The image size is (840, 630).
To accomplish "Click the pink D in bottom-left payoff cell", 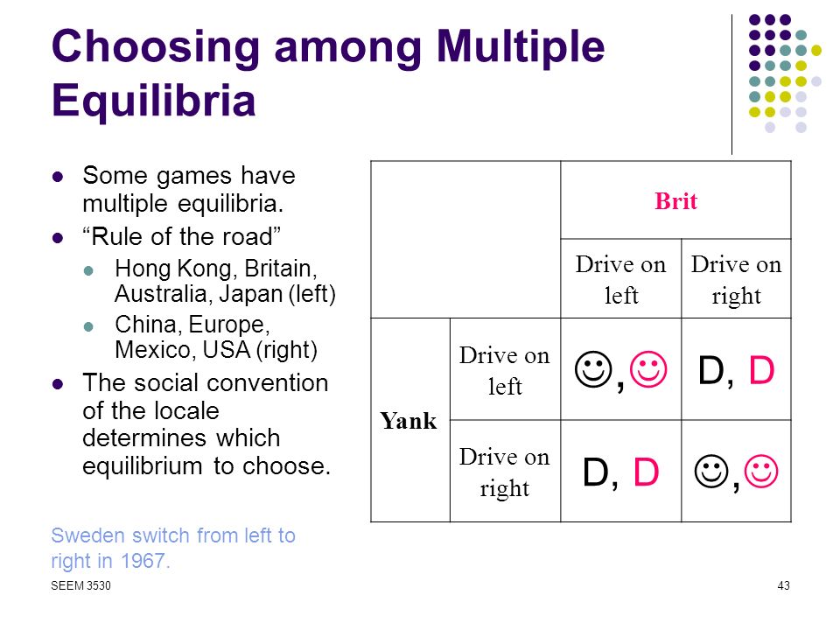I will 646,472.
